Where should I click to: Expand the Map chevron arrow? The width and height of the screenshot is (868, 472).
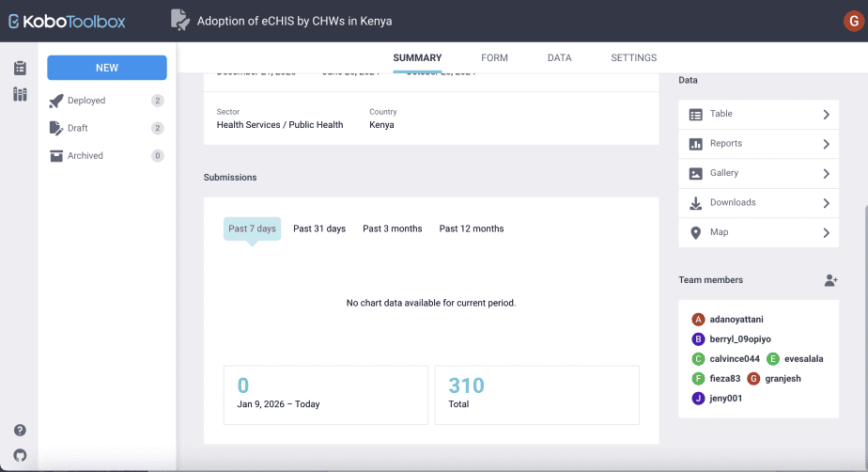[x=826, y=233]
